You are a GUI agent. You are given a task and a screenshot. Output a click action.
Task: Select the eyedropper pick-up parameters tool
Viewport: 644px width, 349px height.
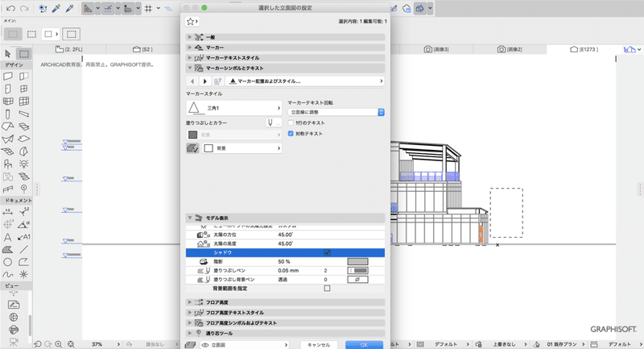coord(56,8)
